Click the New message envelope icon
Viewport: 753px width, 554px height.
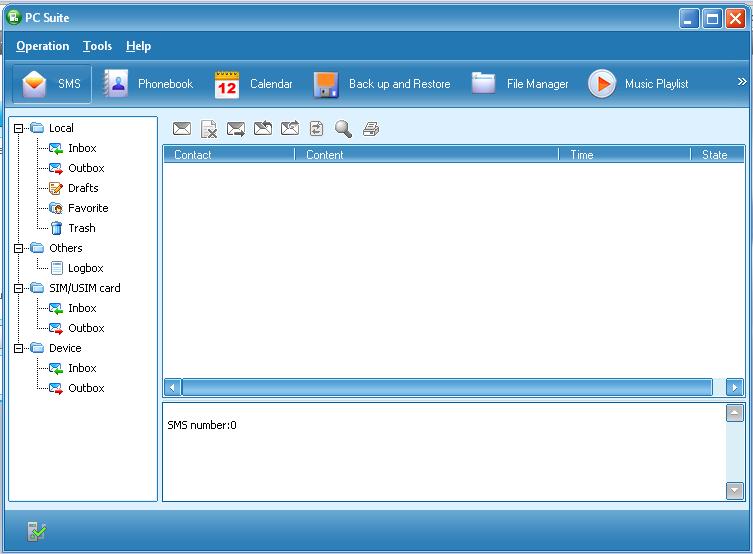tap(182, 129)
